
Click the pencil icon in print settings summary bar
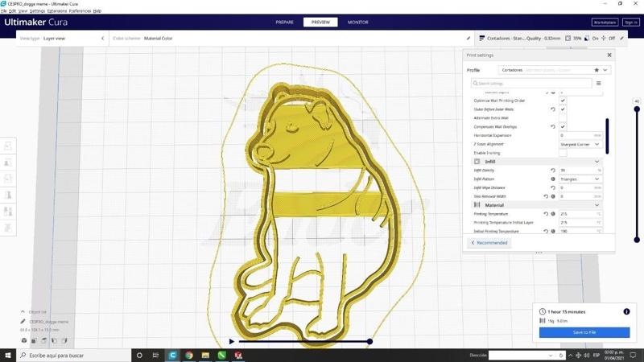[x=621, y=38]
